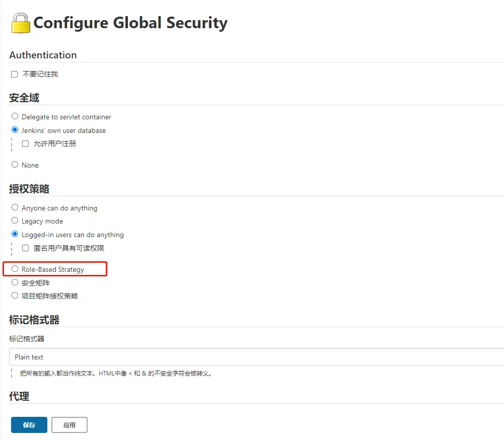Image resolution: width=504 pixels, height=440 pixels.
Task: Select 项目矩阵授权策略 radio button
Action: pos(15,296)
